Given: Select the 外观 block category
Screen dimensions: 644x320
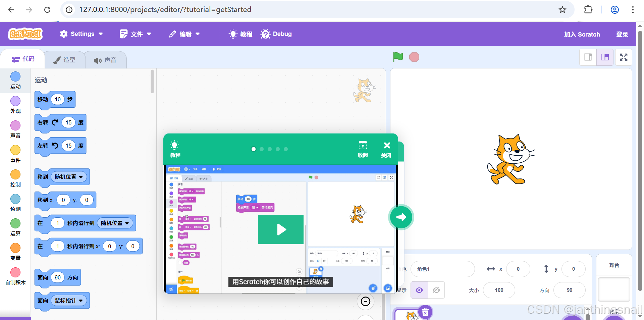Looking at the screenshot, I should click(x=15, y=105).
